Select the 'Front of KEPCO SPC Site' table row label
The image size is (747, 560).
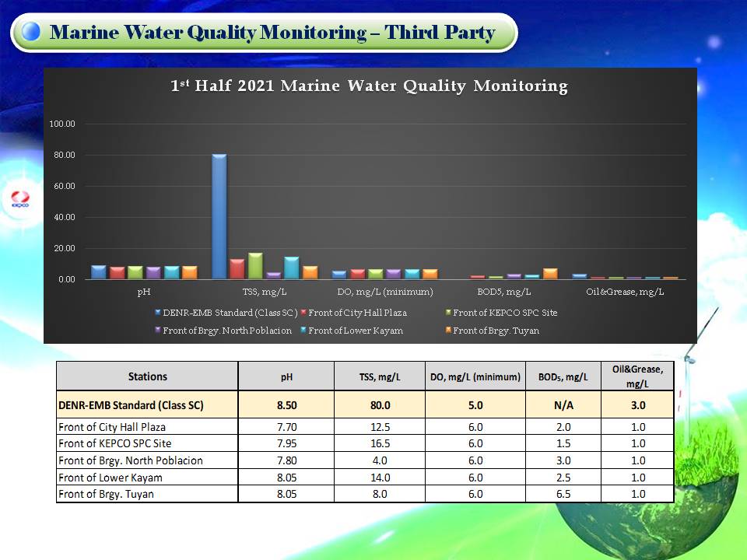click(x=115, y=443)
